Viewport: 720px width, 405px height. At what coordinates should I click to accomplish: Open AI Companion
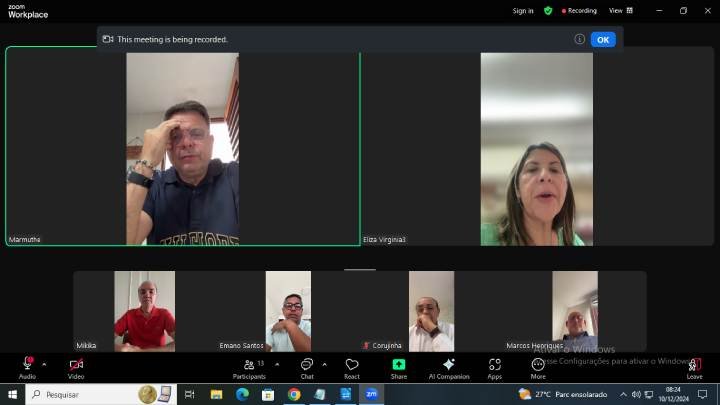pyautogui.click(x=449, y=368)
